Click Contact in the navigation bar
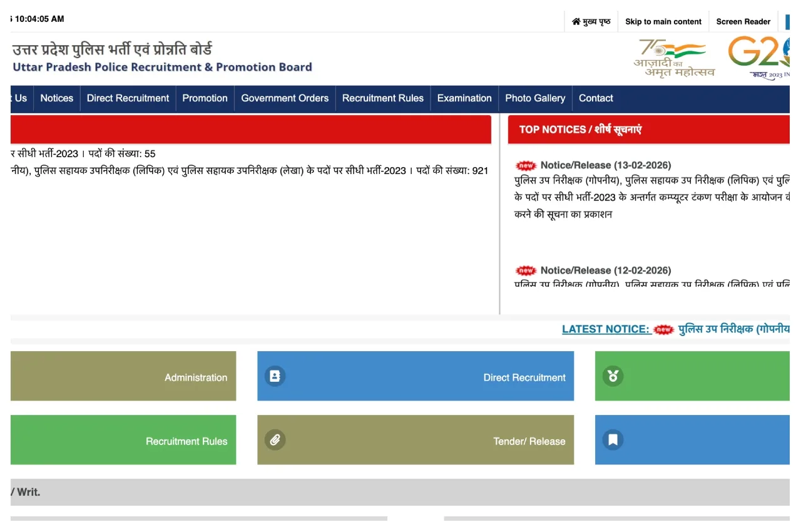This screenshot has width=801, height=532. (596, 98)
